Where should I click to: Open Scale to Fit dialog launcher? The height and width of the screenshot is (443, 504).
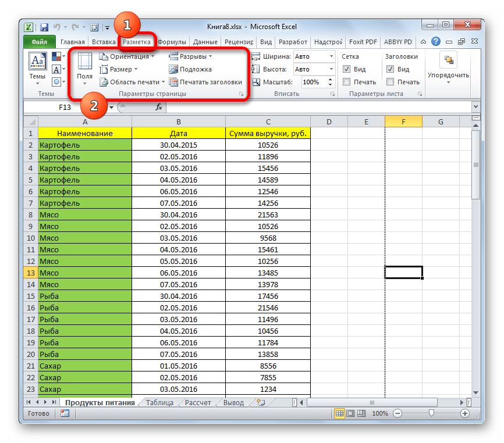333,94
